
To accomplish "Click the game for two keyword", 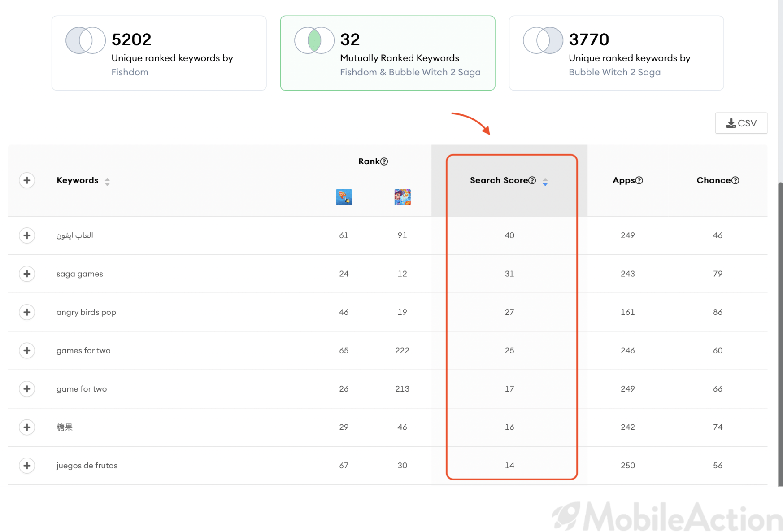I will click(82, 389).
